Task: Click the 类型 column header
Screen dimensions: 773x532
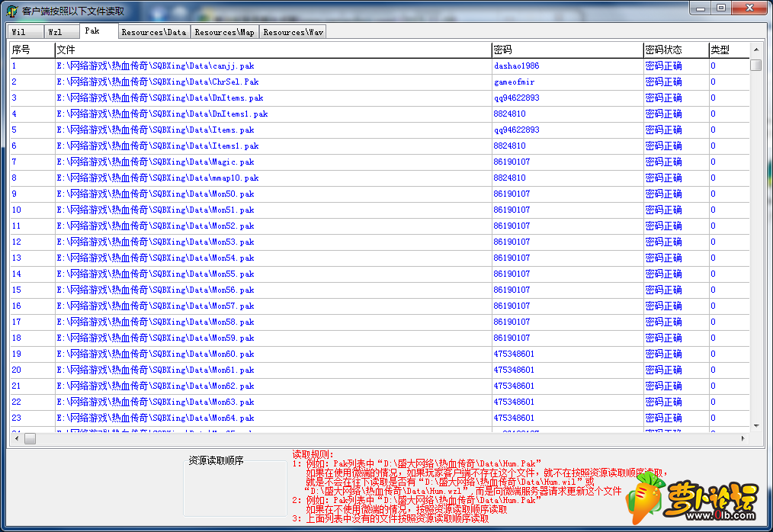Action: 729,50
